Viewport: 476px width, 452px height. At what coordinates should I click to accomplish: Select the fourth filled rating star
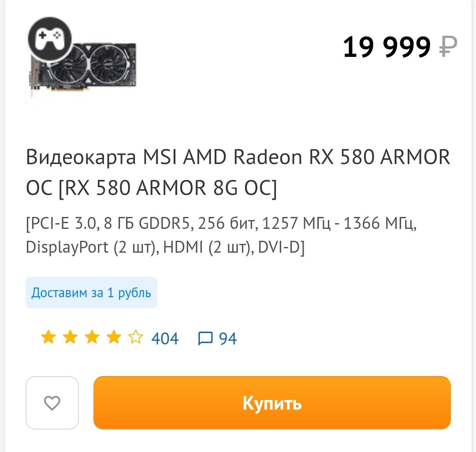click(x=114, y=337)
